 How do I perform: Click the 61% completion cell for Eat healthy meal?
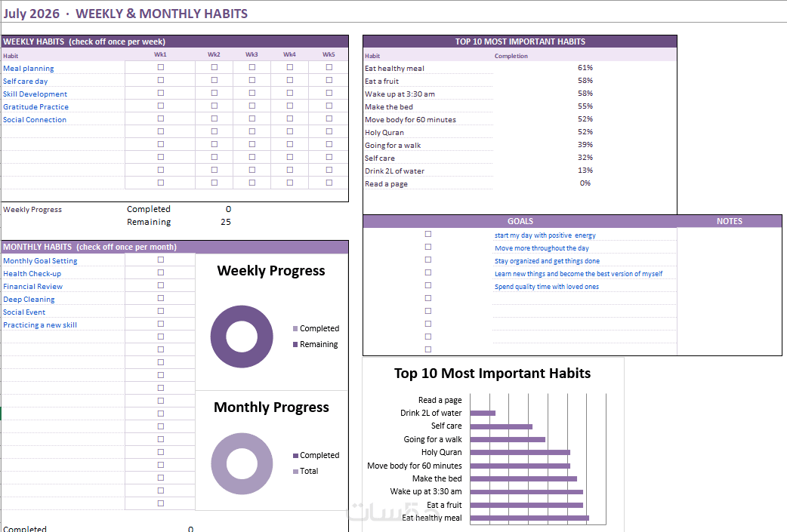pos(585,68)
